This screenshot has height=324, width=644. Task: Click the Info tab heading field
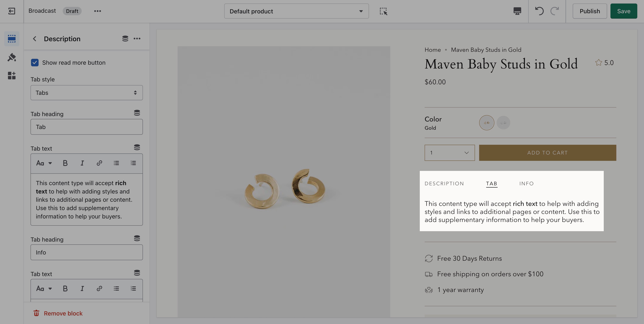87,252
